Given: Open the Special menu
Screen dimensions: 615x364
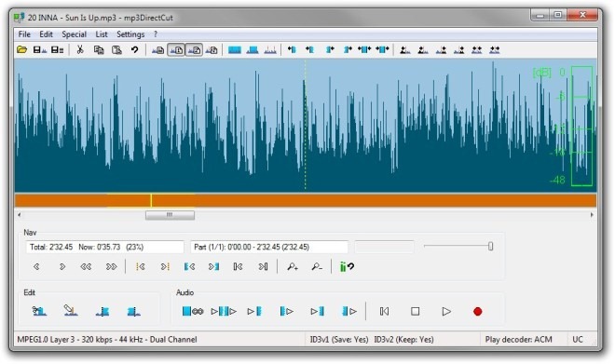Looking at the screenshot, I should pos(75,34).
